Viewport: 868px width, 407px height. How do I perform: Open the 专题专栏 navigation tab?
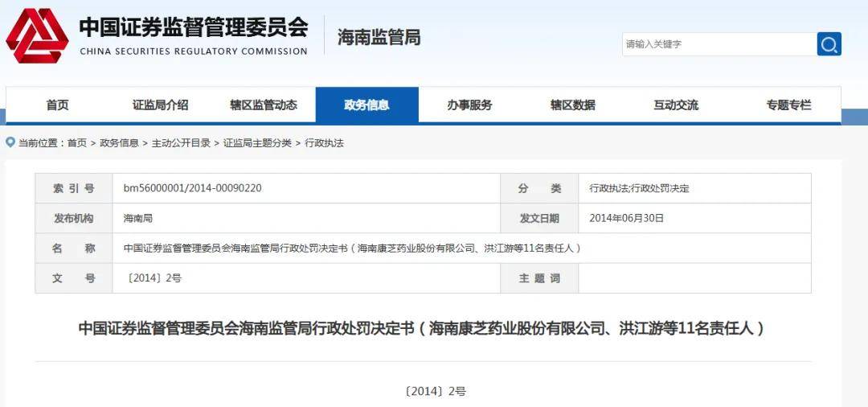click(x=788, y=105)
